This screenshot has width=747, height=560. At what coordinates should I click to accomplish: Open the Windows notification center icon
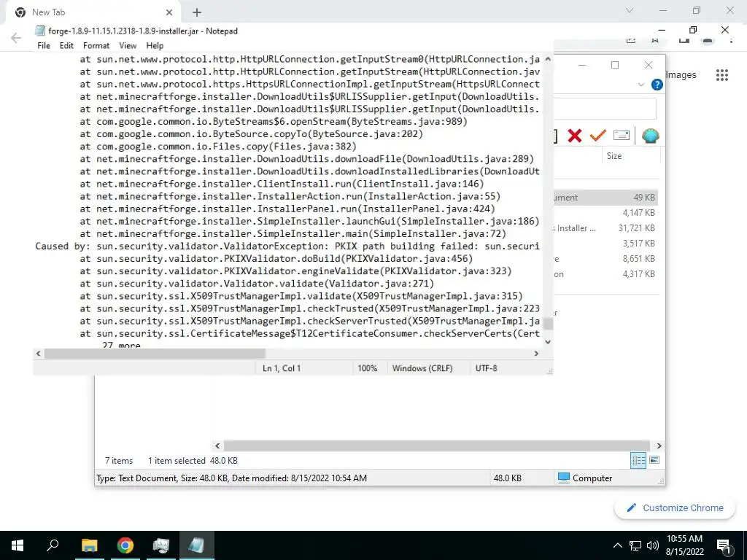point(724,546)
